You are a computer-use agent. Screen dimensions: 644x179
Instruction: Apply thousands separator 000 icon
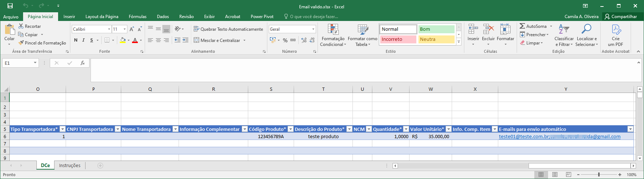click(293, 40)
